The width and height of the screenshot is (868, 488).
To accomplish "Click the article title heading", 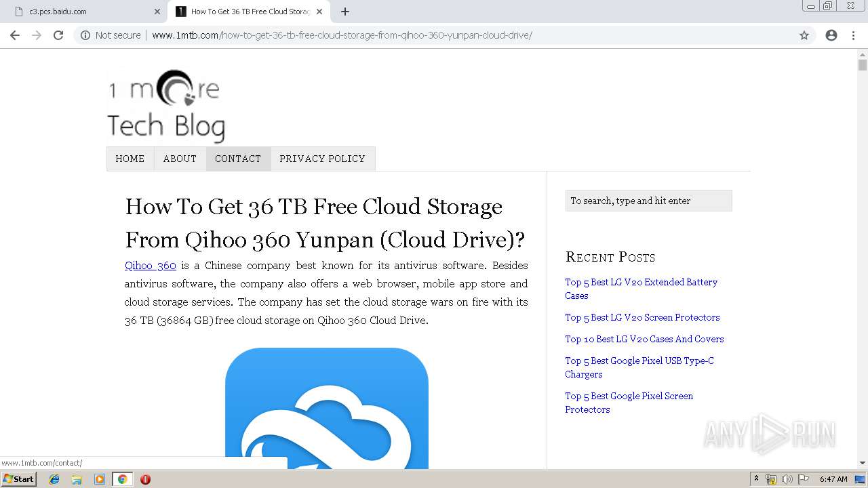I will pyautogui.click(x=325, y=223).
